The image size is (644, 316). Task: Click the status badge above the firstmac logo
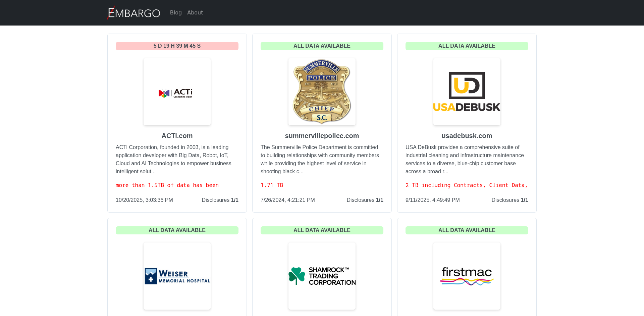click(x=467, y=230)
